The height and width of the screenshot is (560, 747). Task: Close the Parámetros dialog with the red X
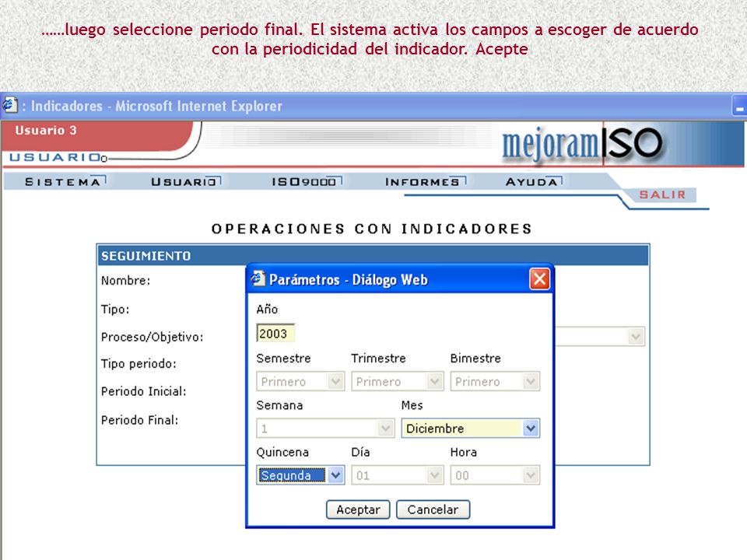pos(539,279)
